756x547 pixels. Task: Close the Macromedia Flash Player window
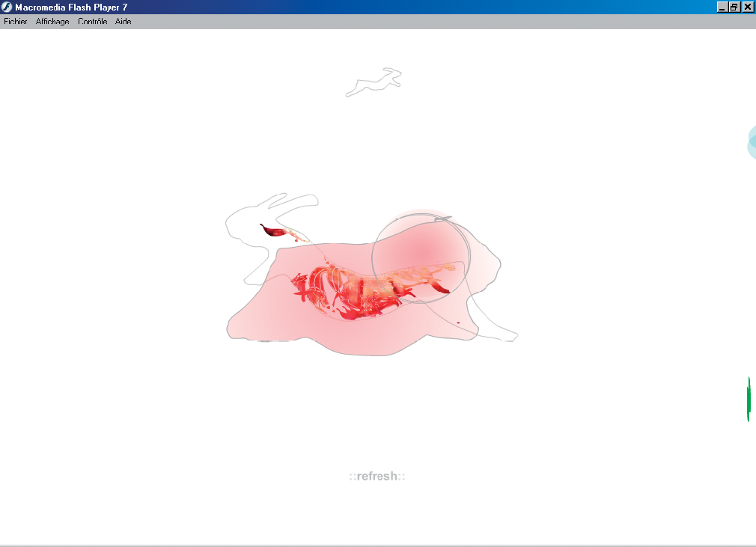point(747,7)
